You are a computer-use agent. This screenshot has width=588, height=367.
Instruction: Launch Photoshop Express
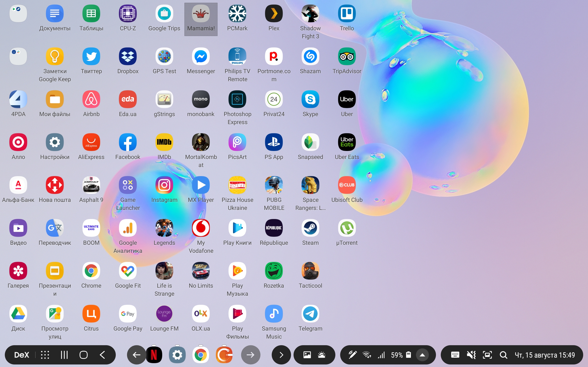click(237, 99)
